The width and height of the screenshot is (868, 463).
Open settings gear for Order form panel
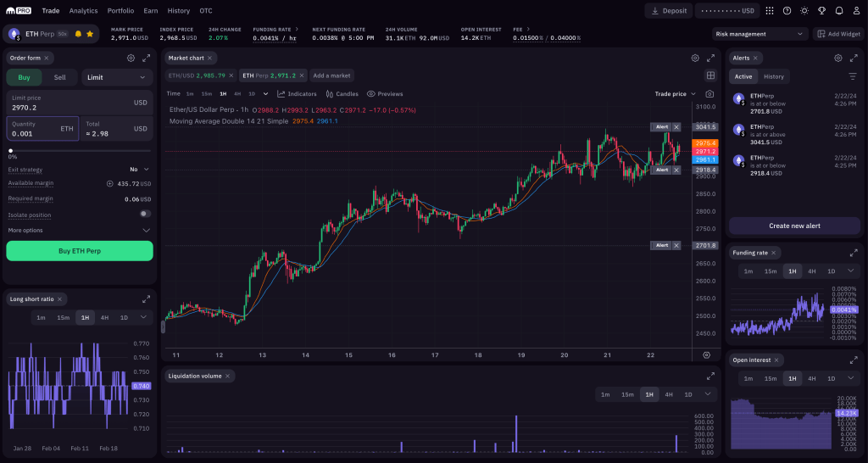point(131,59)
